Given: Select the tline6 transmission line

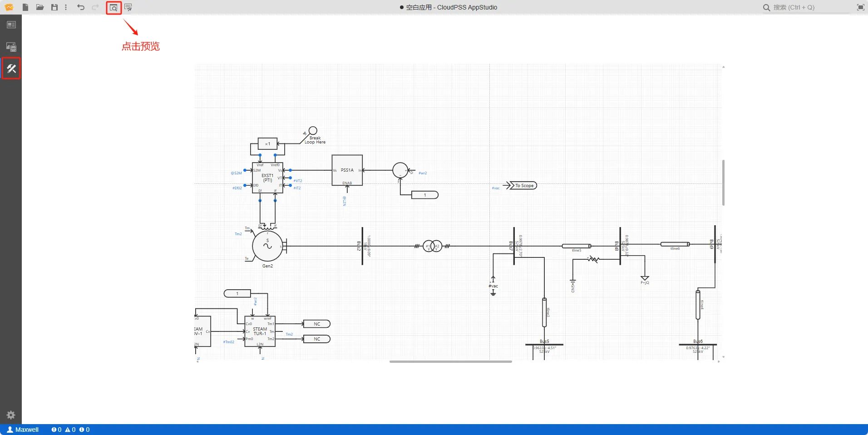Looking at the screenshot, I should tap(675, 244).
